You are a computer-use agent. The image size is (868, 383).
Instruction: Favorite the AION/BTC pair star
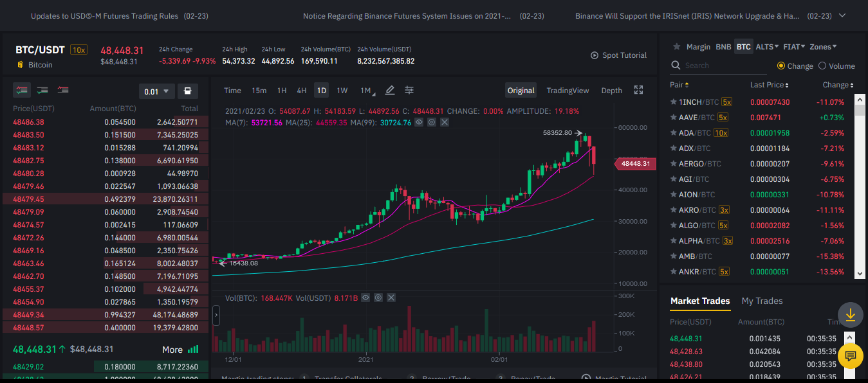672,195
